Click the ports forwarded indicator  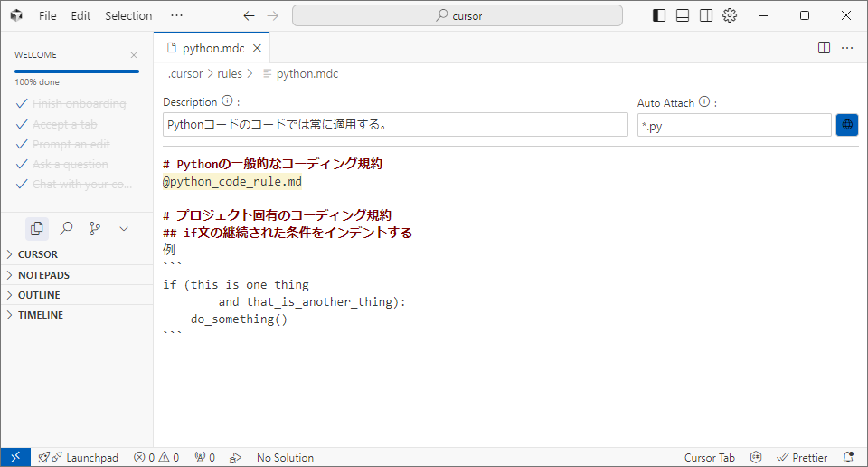205,458
